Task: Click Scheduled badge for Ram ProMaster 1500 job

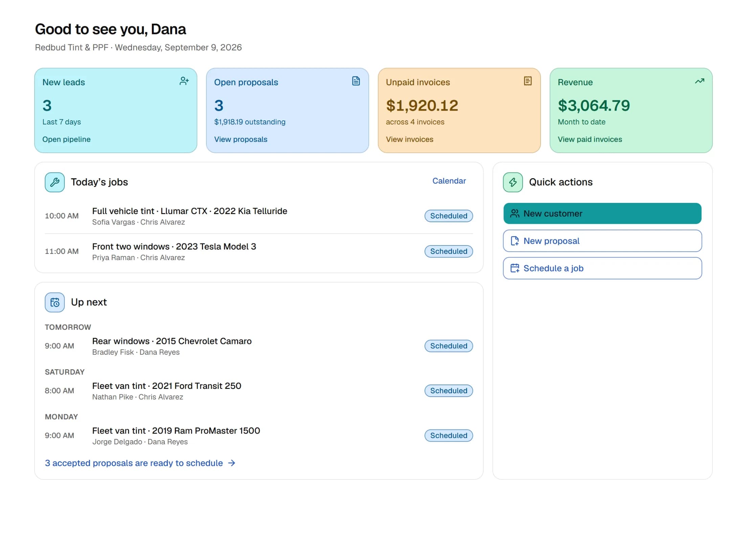Action: (x=449, y=436)
